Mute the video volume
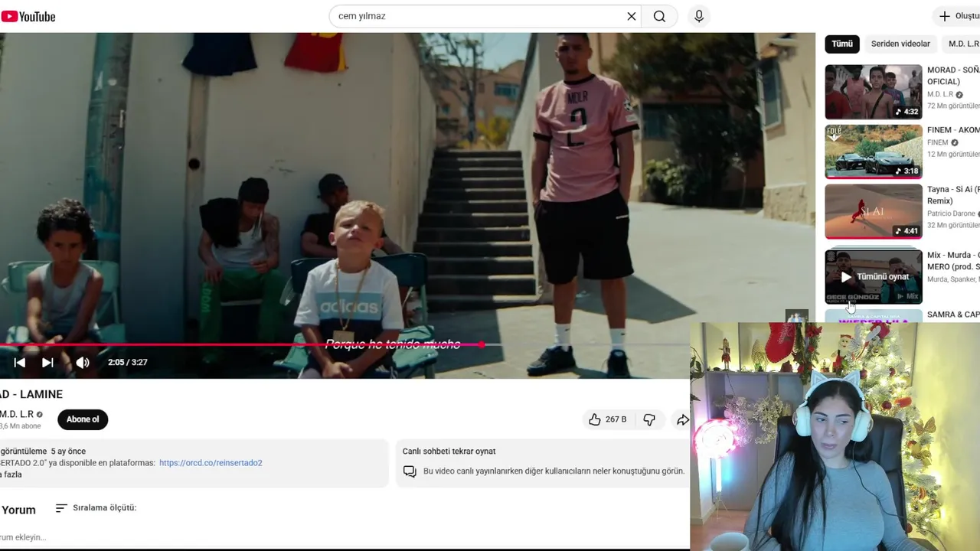The image size is (980, 551). pos(83,363)
